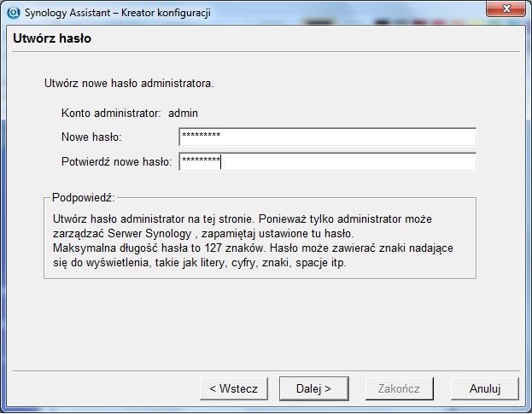This screenshot has height=414, width=532.
Task: Go back with the Wstecz button
Action: [234, 388]
